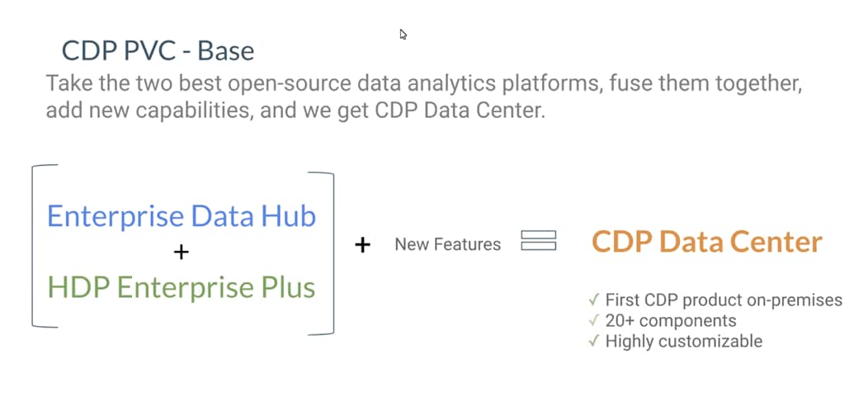Select the CDP PVC - Base title

click(x=158, y=51)
